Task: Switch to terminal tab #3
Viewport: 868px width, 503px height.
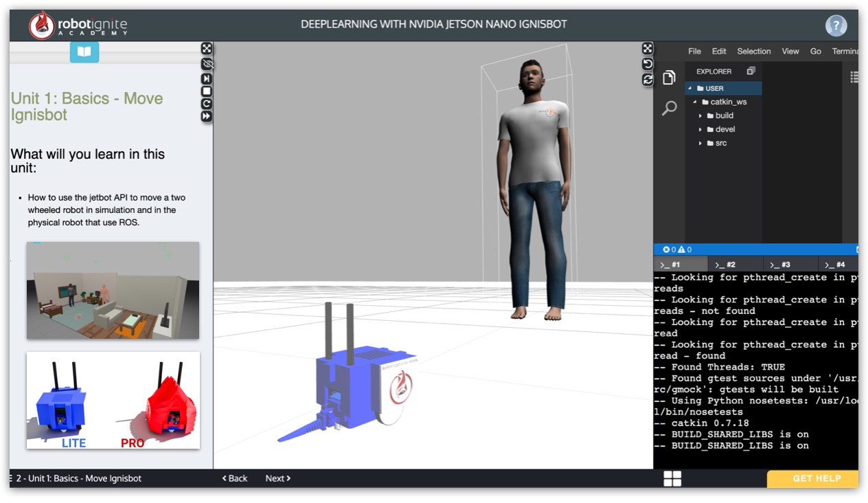Action: (x=790, y=265)
